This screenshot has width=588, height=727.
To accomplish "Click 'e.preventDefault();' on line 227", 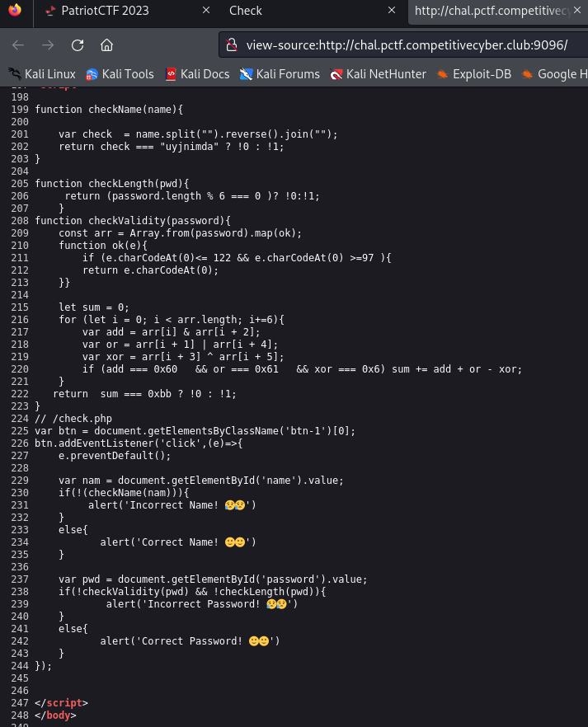I will pos(115,456).
